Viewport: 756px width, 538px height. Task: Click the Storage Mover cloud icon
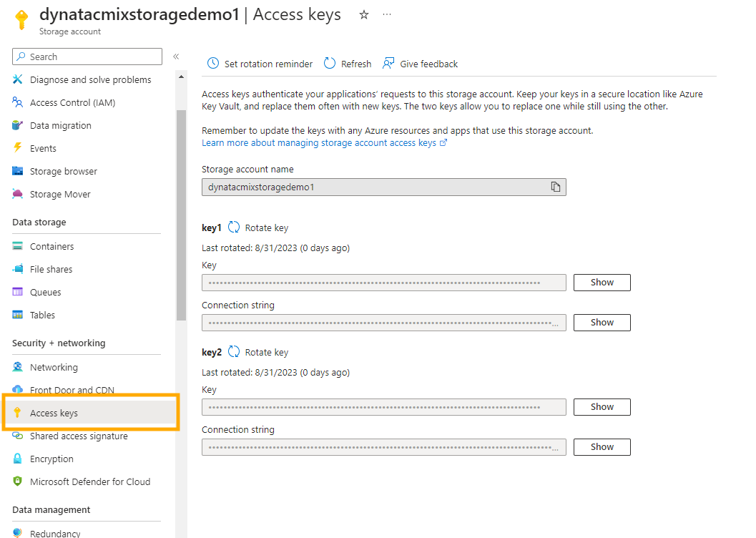click(x=17, y=194)
